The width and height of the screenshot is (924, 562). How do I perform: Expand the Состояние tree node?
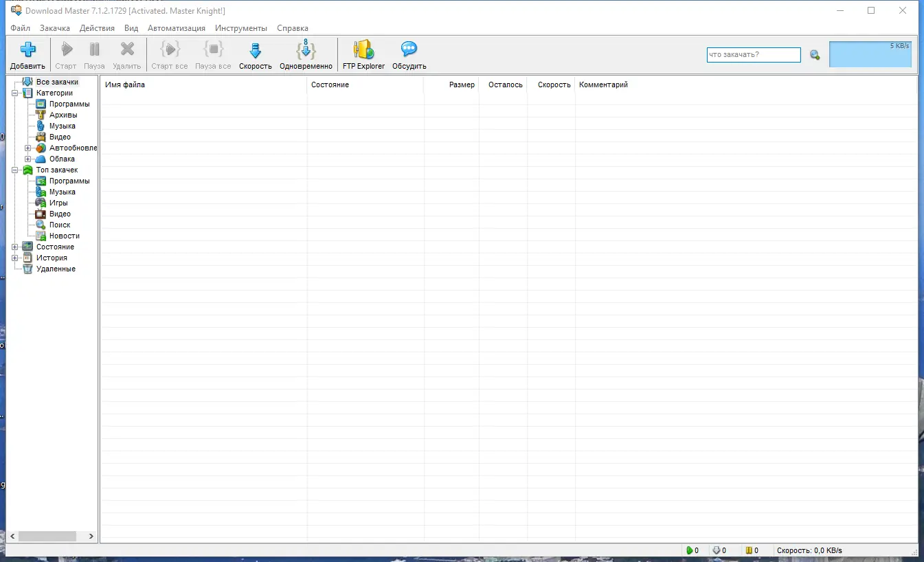[x=15, y=247]
